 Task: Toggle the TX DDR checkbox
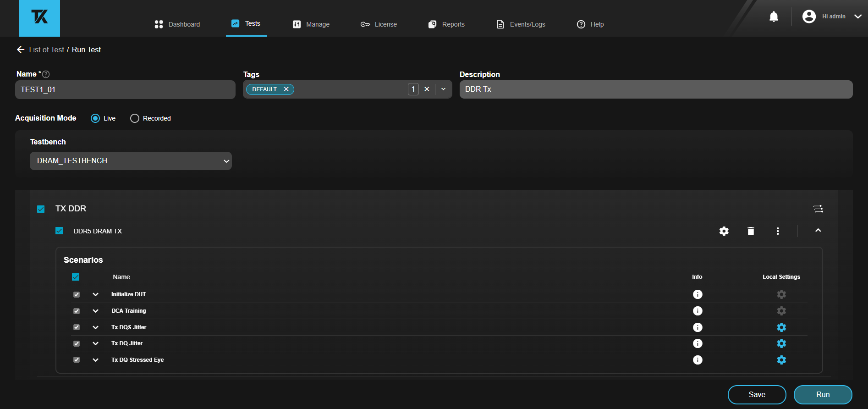[x=41, y=209]
